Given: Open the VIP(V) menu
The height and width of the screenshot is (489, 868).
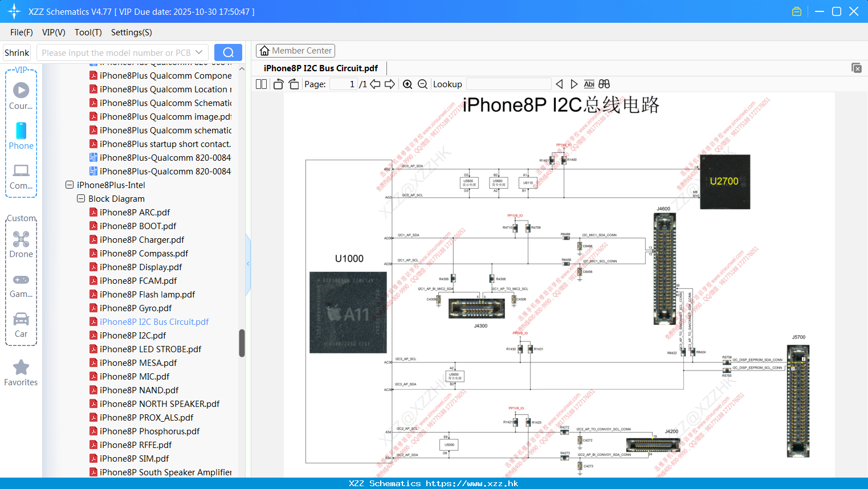Looking at the screenshot, I should pyautogui.click(x=54, y=32).
